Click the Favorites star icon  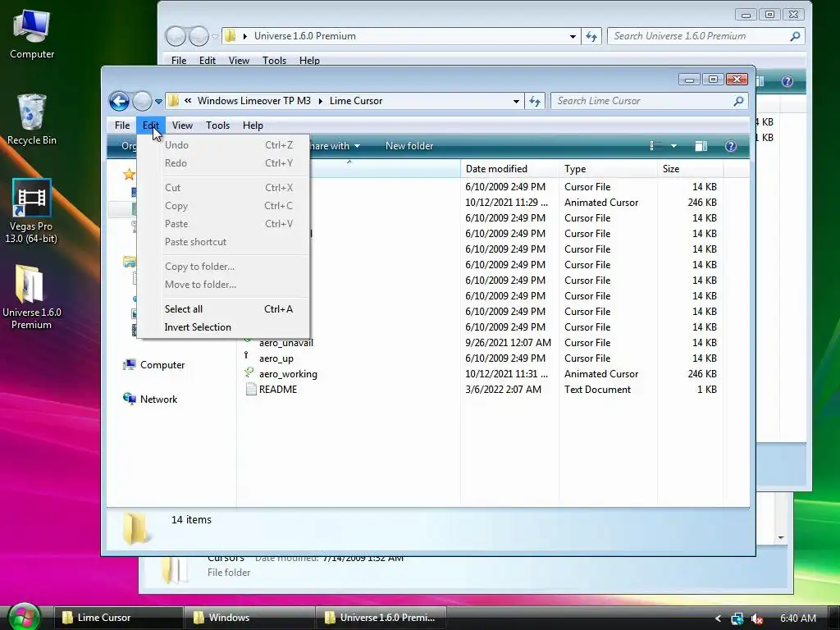(129, 174)
